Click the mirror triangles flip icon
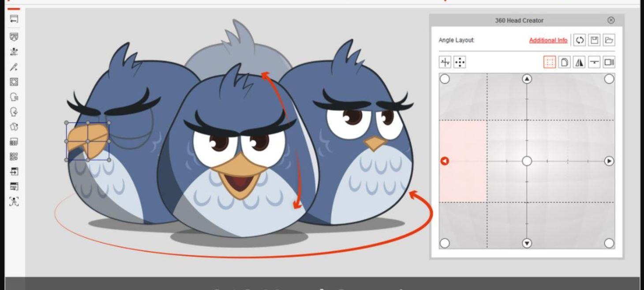Image resolution: width=644 pixels, height=290 pixels. pyautogui.click(x=579, y=62)
